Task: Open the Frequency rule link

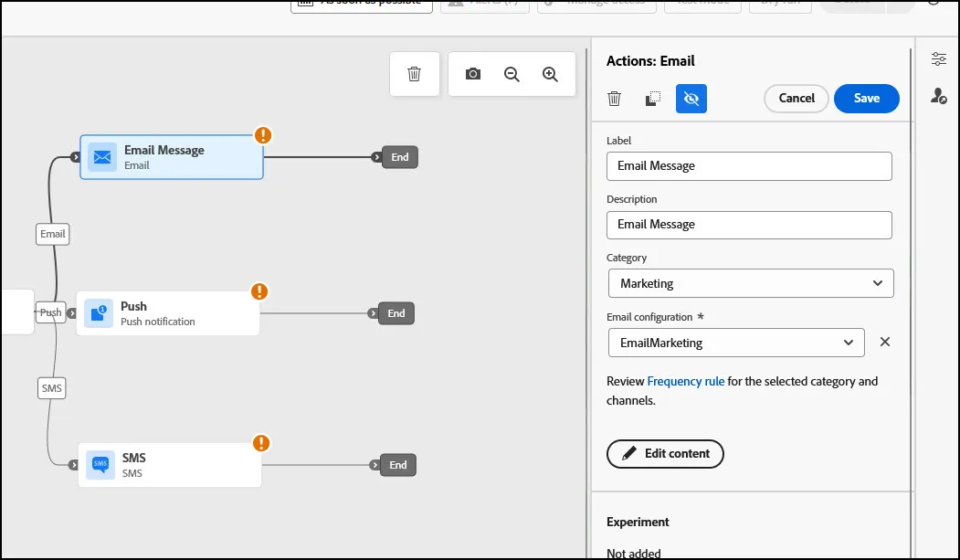Action: 686,381
